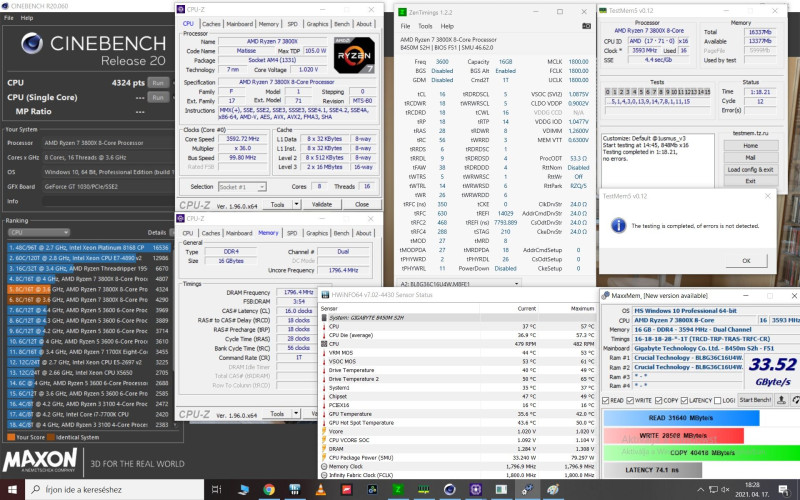Click the TestMem5 title bar app icon
Image resolution: width=800 pixels, height=500 pixels.
pos(603,10)
